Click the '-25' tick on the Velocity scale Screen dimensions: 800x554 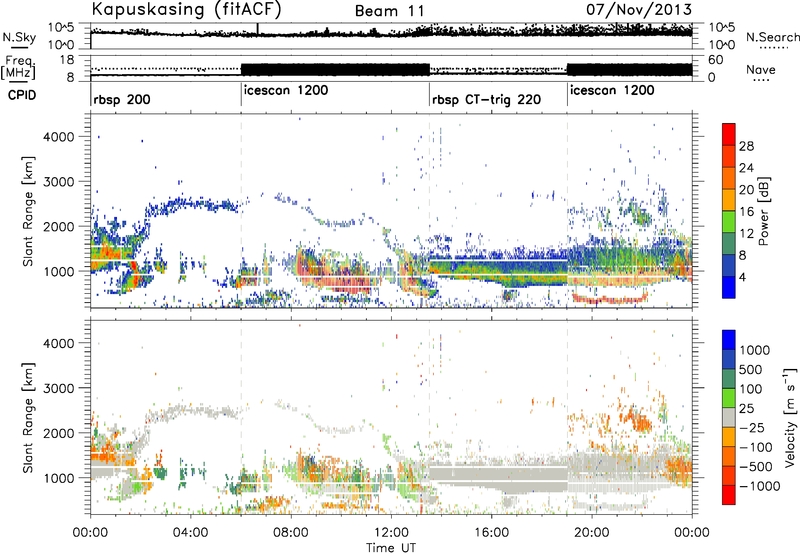tap(752, 427)
